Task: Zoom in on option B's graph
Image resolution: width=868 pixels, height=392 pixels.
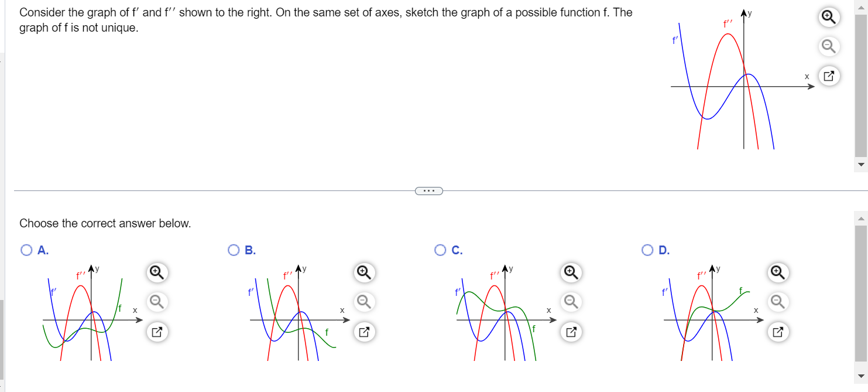Action: (x=363, y=273)
